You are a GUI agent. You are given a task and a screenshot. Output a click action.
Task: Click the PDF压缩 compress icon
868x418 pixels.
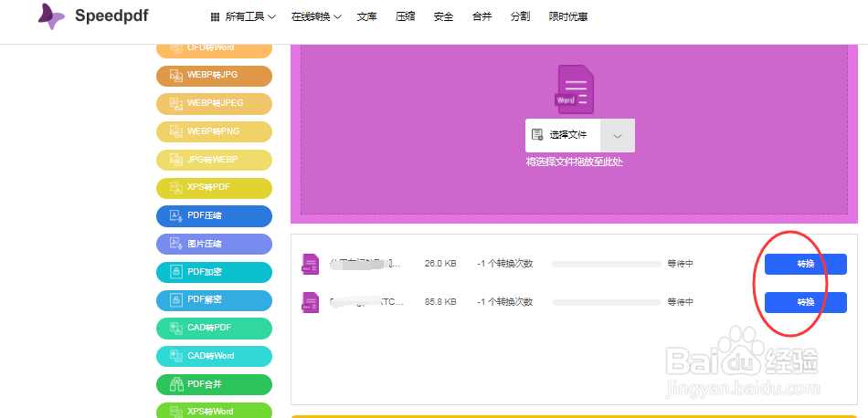coord(176,215)
